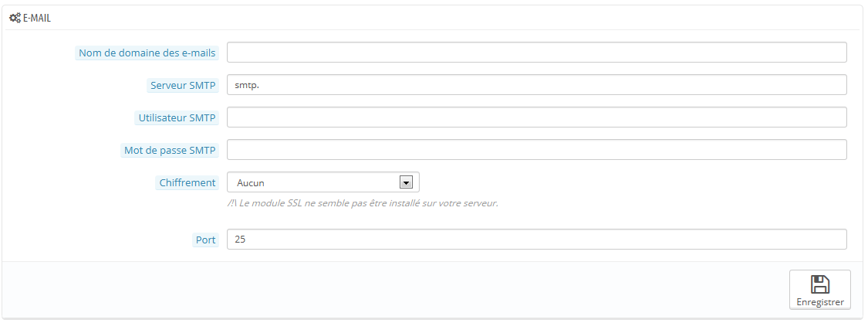The height and width of the screenshot is (323, 868).
Task: Click the Mot de passe SMTP label
Action: click(170, 150)
